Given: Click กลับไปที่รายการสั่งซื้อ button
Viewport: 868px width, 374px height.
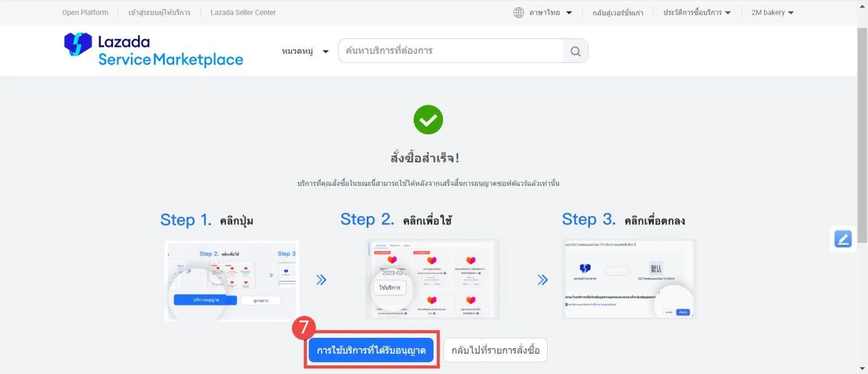Looking at the screenshot, I should (496, 350).
